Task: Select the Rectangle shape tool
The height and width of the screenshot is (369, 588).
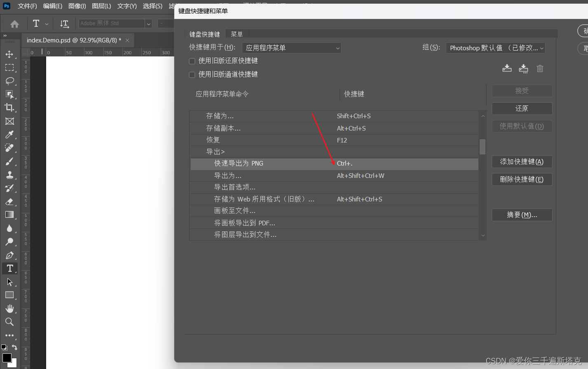Action: (x=9, y=295)
